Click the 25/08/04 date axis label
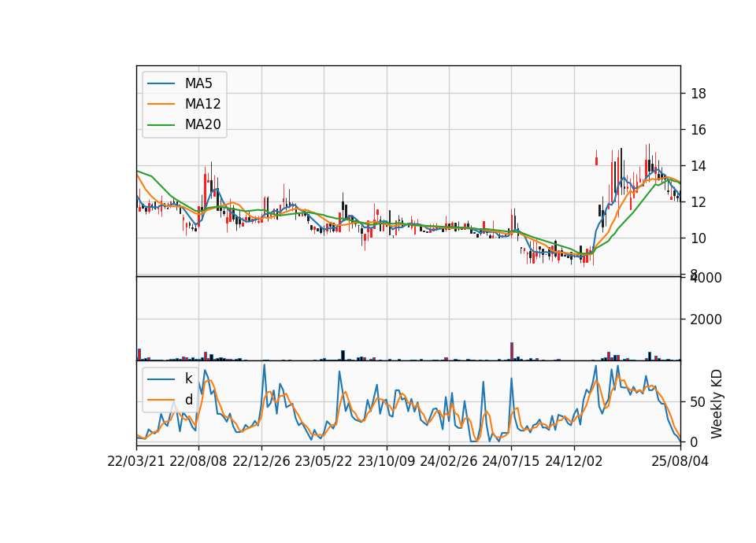Image resolution: width=756 pixels, height=543 pixels. (x=680, y=461)
